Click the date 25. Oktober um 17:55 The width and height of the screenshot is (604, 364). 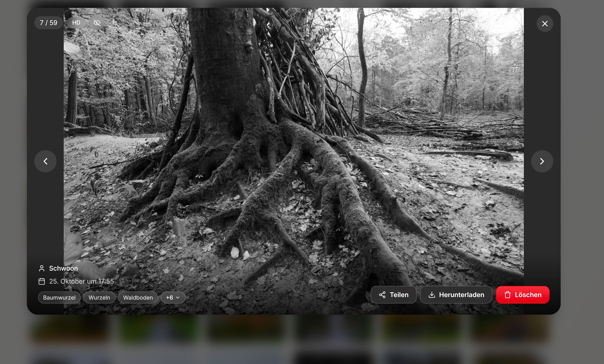pyautogui.click(x=81, y=281)
